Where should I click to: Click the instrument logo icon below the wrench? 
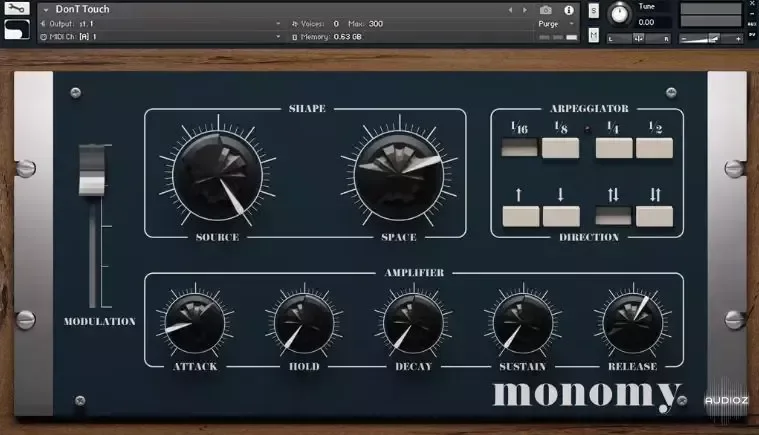17,30
